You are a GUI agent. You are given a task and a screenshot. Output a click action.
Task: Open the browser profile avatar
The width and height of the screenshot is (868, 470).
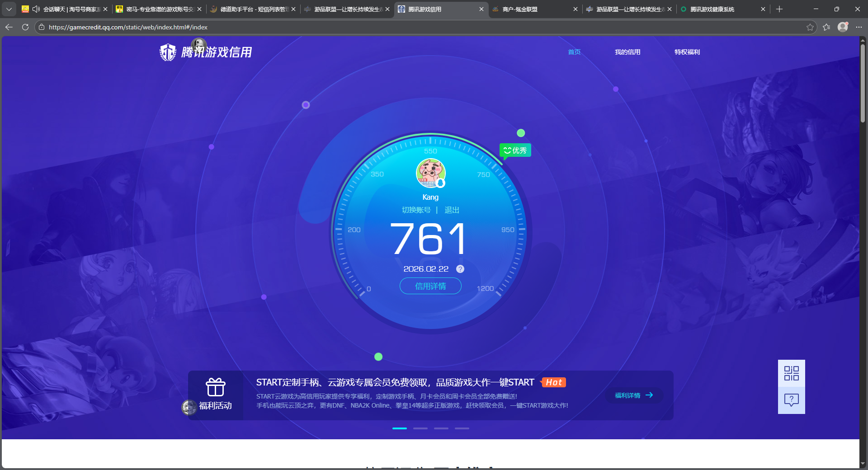(843, 27)
